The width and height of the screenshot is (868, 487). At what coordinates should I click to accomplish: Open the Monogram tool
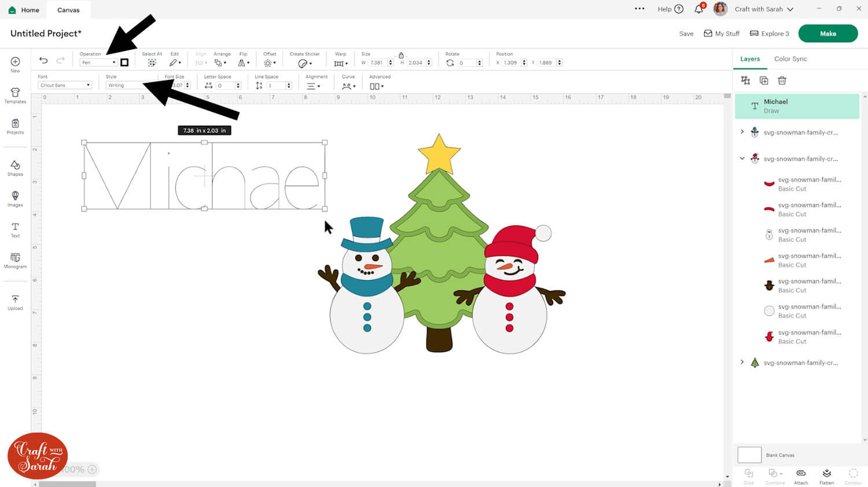[15, 260]
